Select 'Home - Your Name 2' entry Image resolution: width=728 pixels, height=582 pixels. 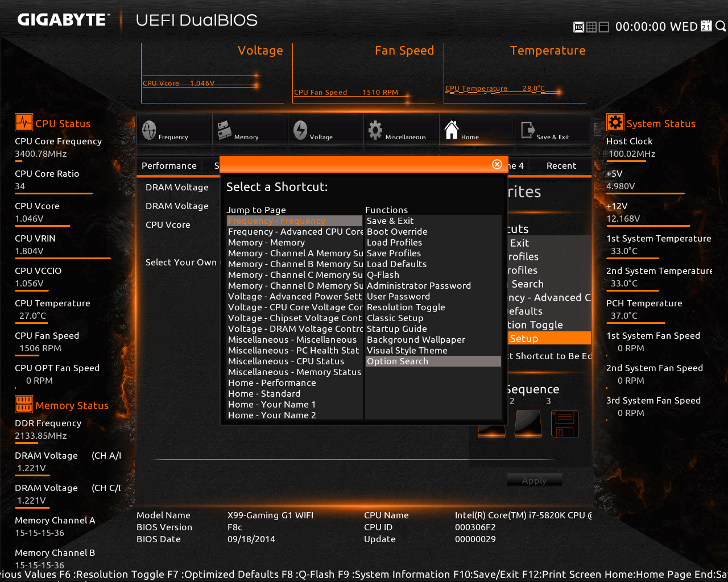coord(295,415)
